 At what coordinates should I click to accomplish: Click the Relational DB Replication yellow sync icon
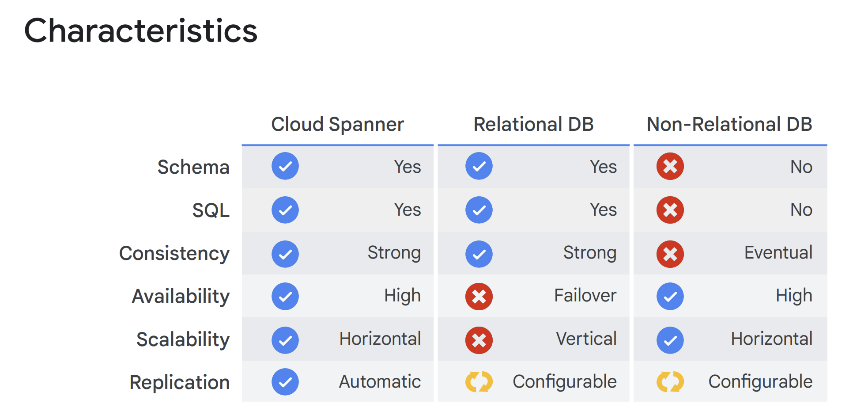tap(479, 382)
